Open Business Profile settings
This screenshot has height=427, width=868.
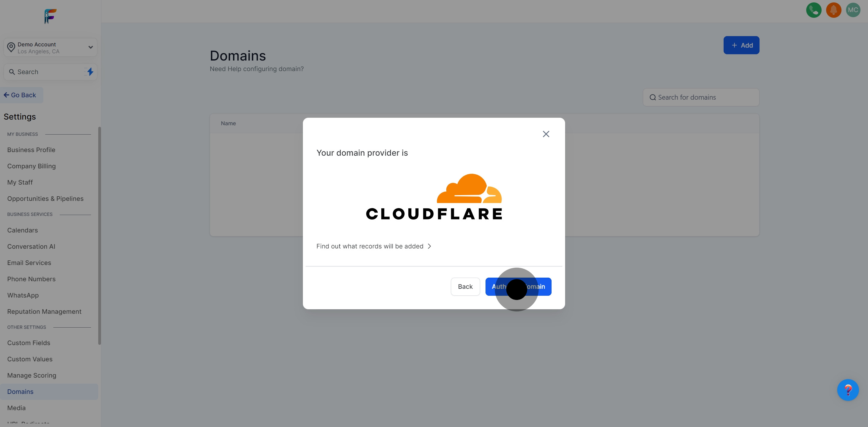[x=31, y=150]
